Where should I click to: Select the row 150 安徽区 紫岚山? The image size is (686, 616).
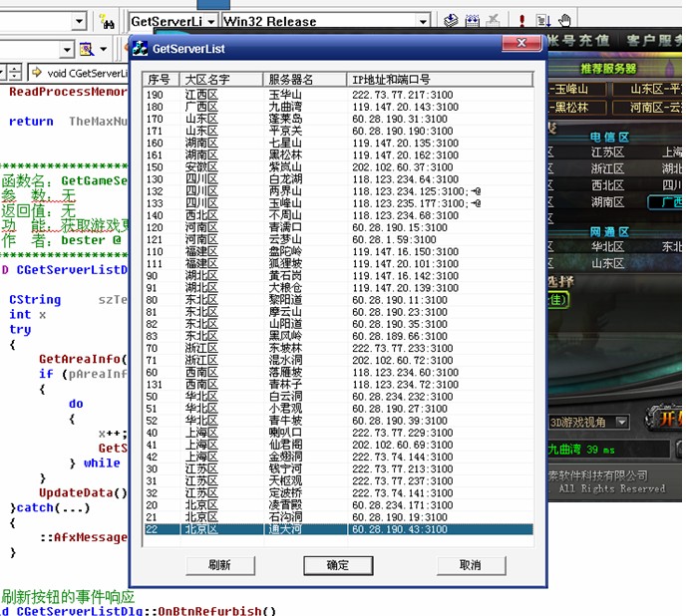[338, 167]
